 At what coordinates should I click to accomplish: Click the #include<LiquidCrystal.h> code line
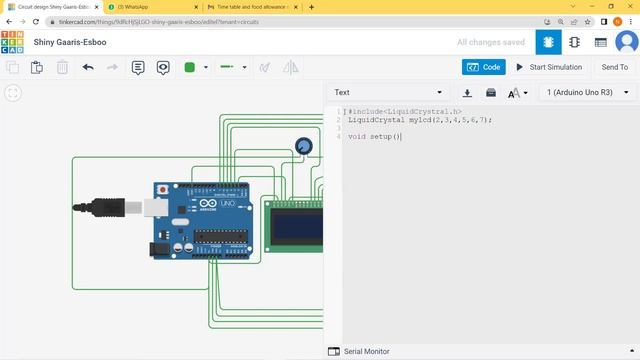[x=404, y=111]
